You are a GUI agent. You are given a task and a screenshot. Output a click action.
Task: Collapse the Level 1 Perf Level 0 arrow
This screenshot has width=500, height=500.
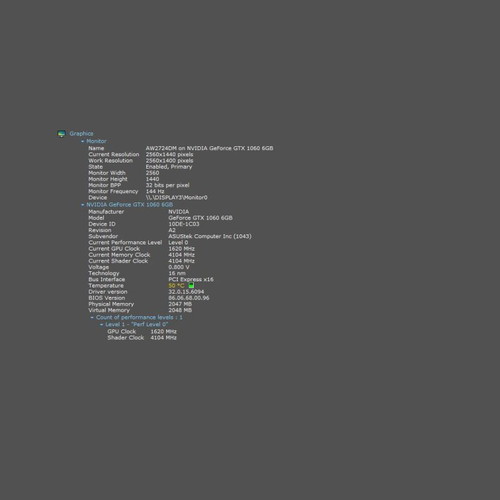tap(102, 324)
